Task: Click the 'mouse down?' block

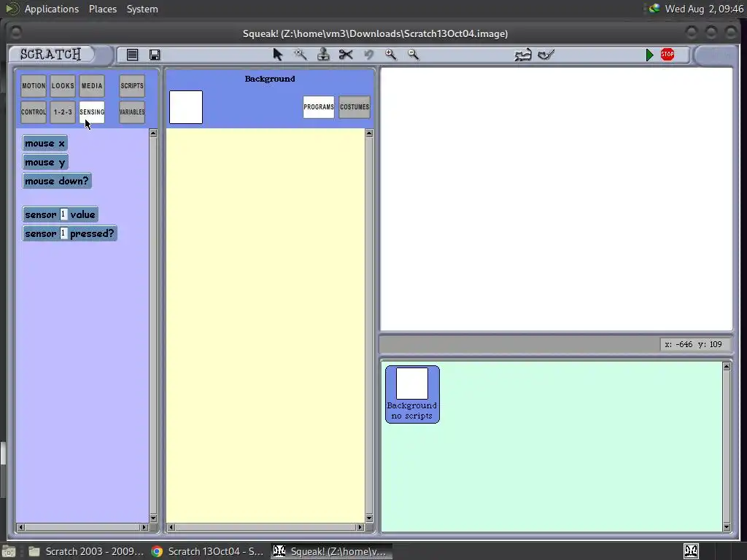Action: pyautogui.click(x=57, y=181)
